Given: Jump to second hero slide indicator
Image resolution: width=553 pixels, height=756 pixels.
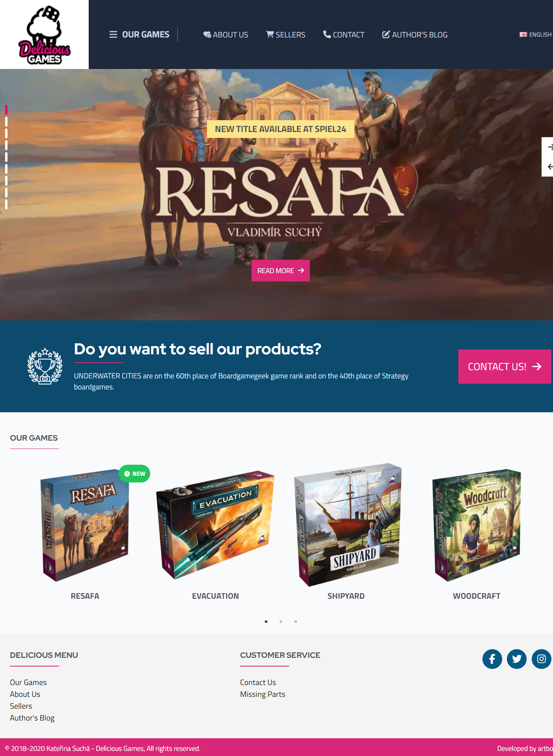Looking at the screenshot, I should click(6, 121).
